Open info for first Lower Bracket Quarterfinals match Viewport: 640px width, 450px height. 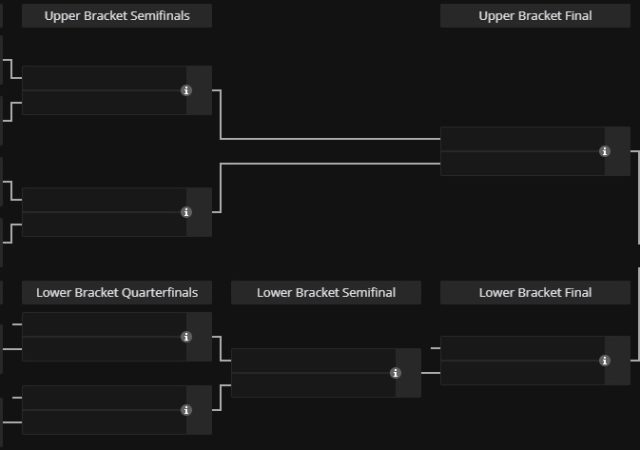pos(186,337)
